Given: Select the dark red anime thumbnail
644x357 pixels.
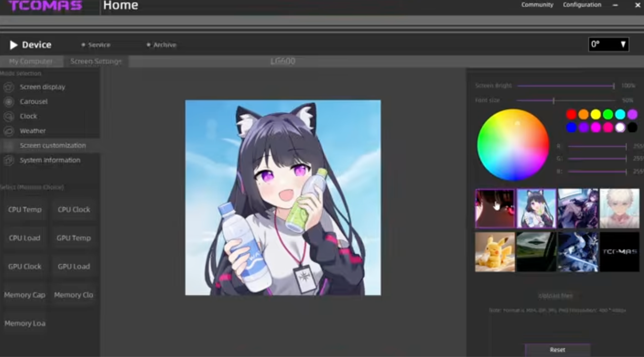Looking at the screenshot, I should (495, 209).
